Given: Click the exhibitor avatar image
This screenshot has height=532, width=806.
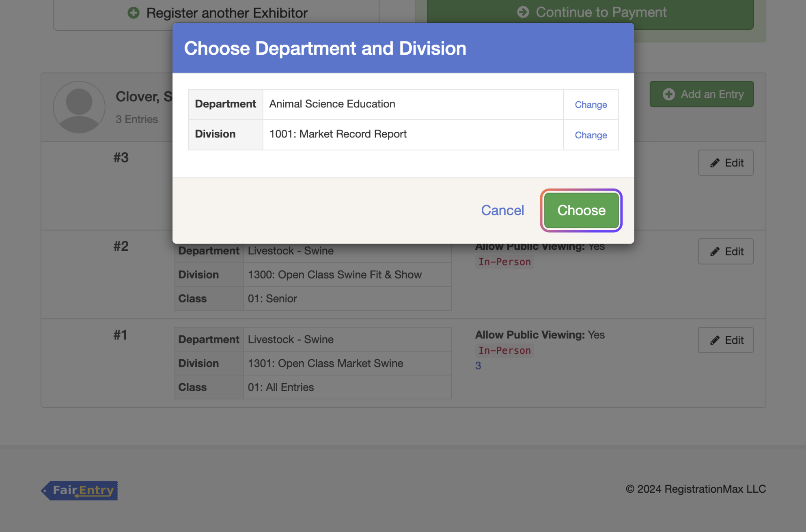Looking at the screenshot, I should click(x=79, y=107).
